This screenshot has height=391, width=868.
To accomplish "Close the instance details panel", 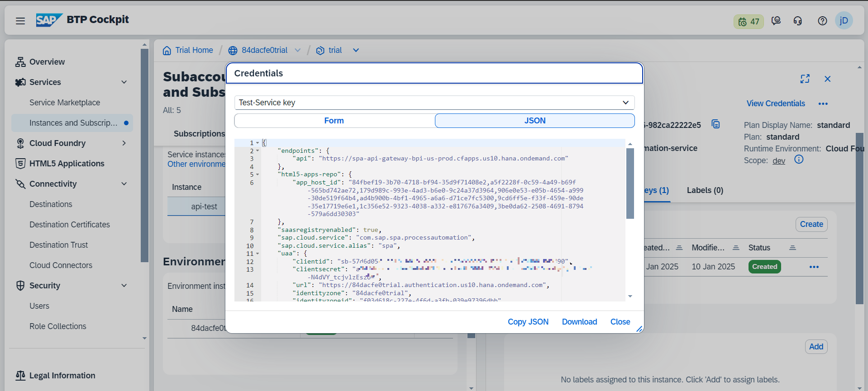I will [x=827, y=79].
